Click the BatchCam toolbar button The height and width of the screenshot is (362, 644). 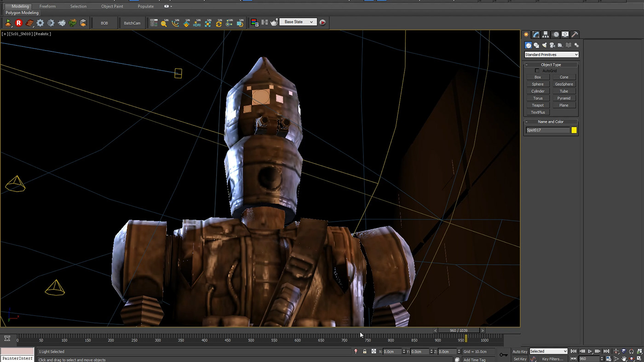132,23
